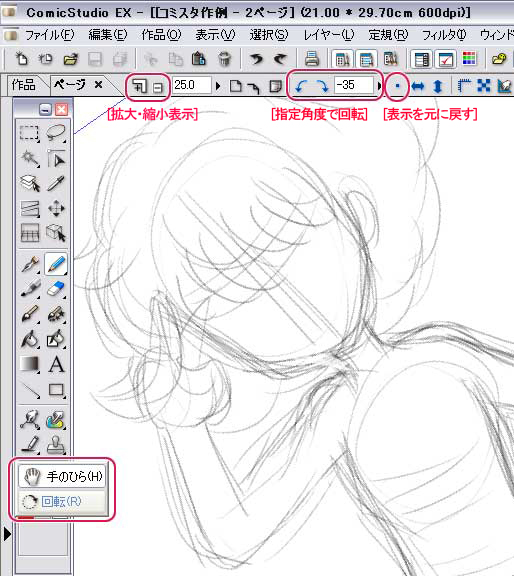Image resolution: width=514 pixels, height=576 pixels.
Task: Toggle horizontal flip of the view
Action: [x=418, y=87]
